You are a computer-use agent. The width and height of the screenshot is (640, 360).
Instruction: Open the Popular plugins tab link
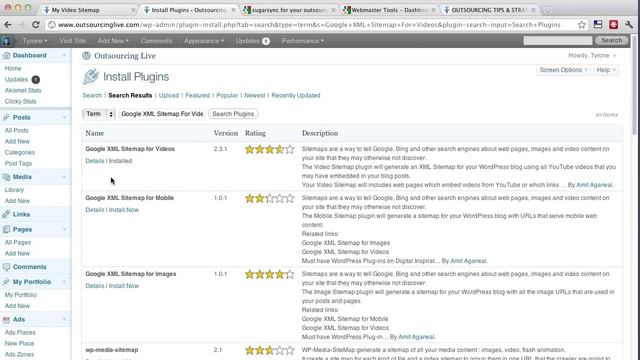point(227,96)
